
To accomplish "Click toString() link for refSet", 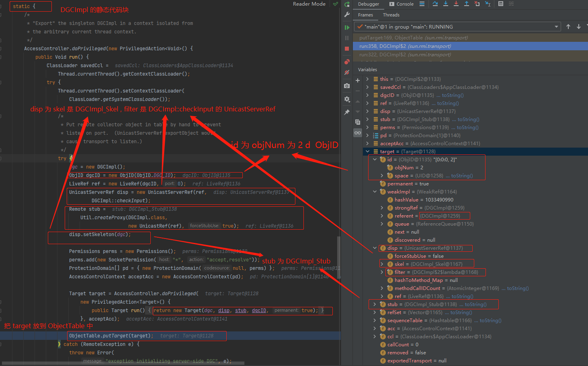I will 461,313.
